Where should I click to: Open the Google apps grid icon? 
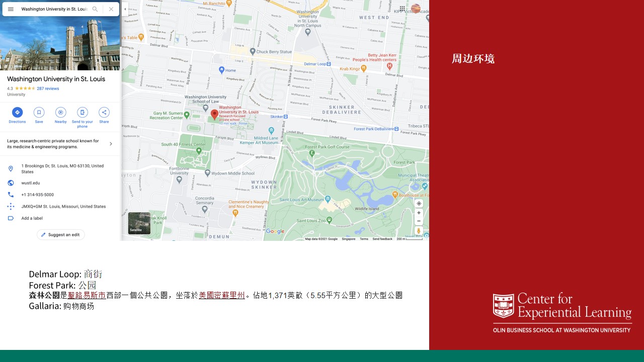[403, 9]
